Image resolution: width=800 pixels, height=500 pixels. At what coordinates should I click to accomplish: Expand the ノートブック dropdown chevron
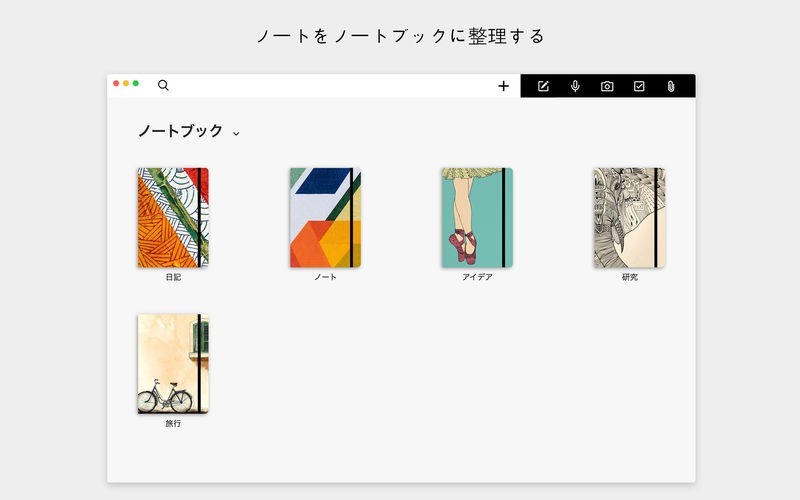236,134
